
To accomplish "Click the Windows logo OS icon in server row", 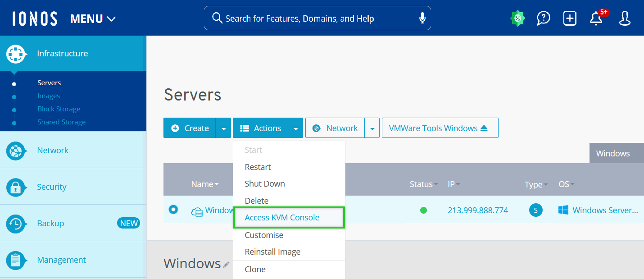I will tap(563, 210).
